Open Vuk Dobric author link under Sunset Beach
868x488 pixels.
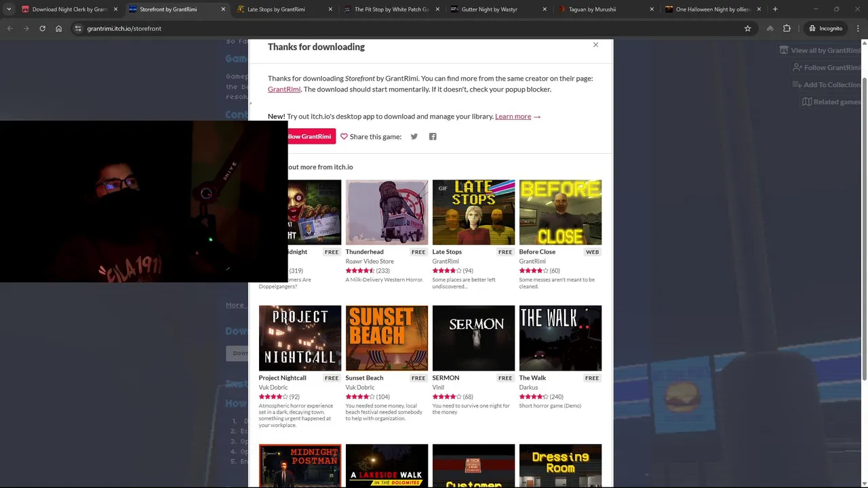pos(360,387)
